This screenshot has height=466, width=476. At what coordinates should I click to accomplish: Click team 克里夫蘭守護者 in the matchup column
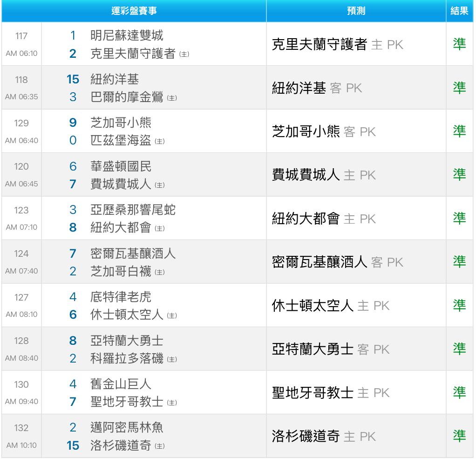(133, 54)
